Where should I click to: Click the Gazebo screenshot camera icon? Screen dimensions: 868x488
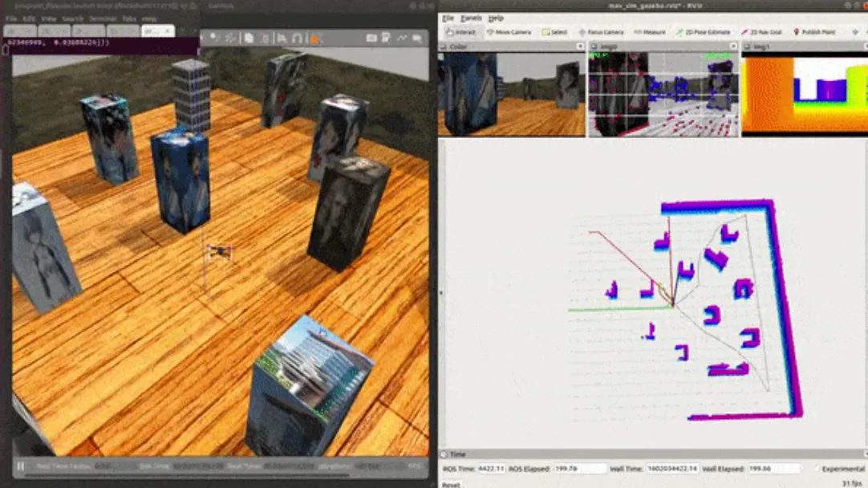tap(371, 38)
